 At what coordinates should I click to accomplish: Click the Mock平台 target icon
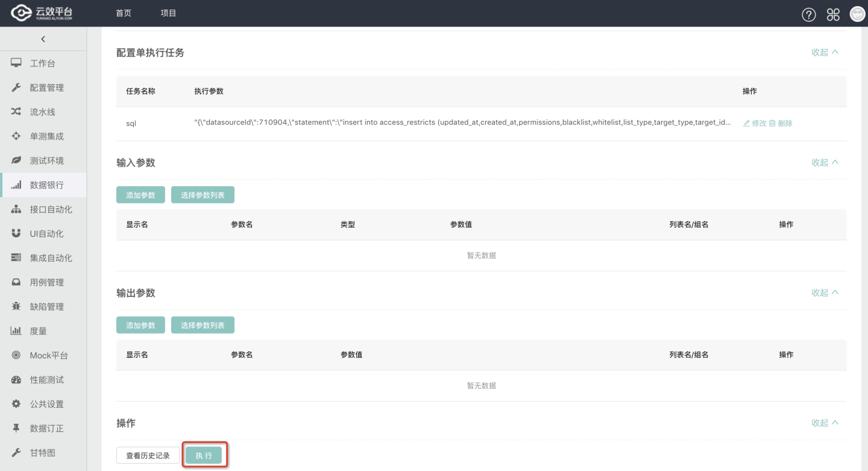coord(16,355)
